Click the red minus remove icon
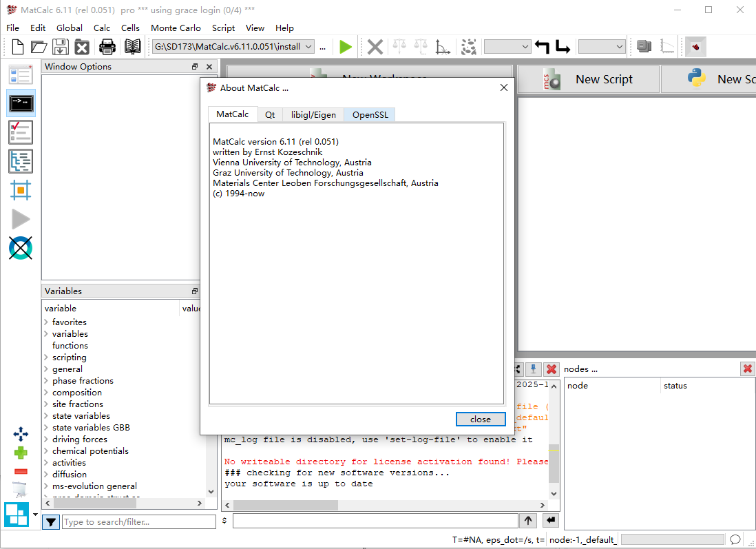 (x=21, y=471)
